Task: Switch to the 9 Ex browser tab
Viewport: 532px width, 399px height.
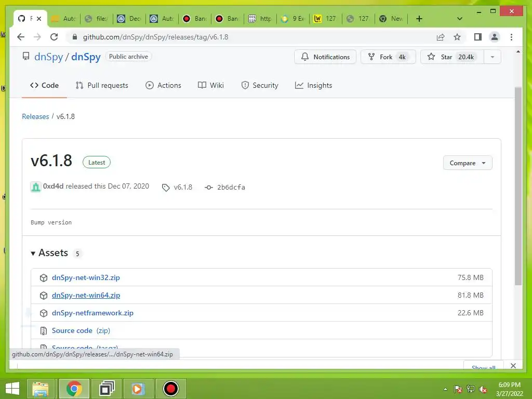Action: (293, 19)
